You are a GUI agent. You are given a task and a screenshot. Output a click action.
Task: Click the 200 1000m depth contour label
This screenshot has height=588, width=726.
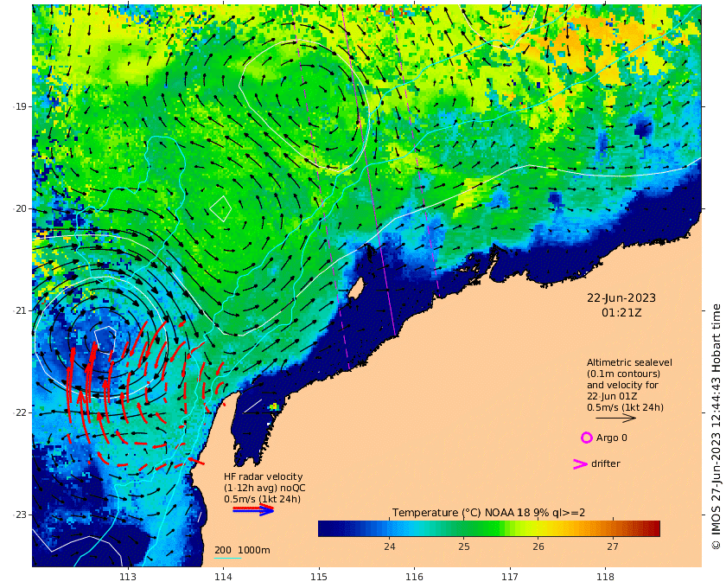pos(242,550)
